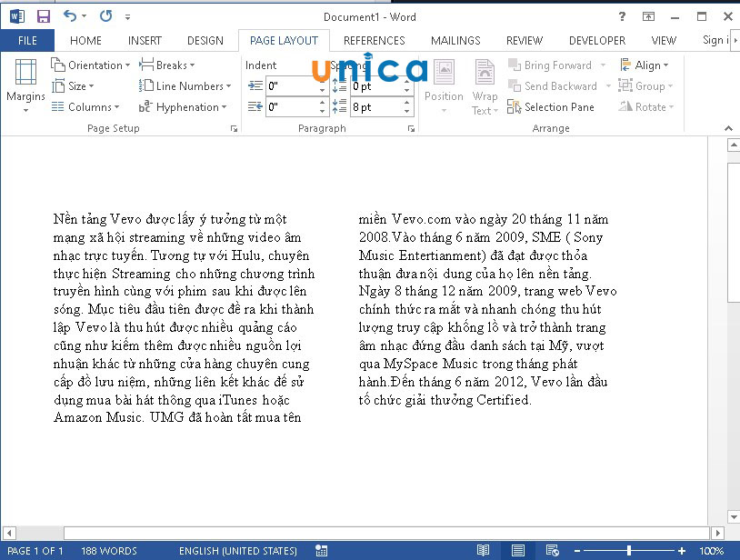Open the Page Setup dialog launcher

(x=234, y=128)
